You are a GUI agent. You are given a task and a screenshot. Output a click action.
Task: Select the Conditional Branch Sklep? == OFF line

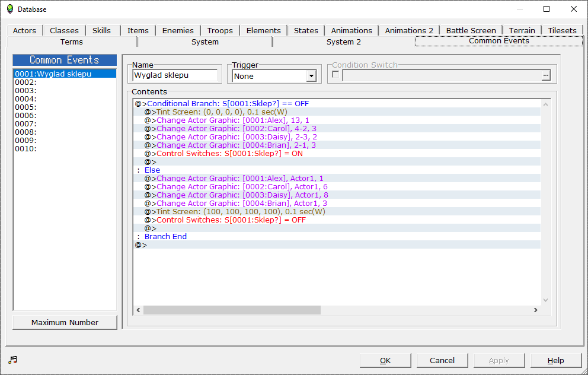337,104
